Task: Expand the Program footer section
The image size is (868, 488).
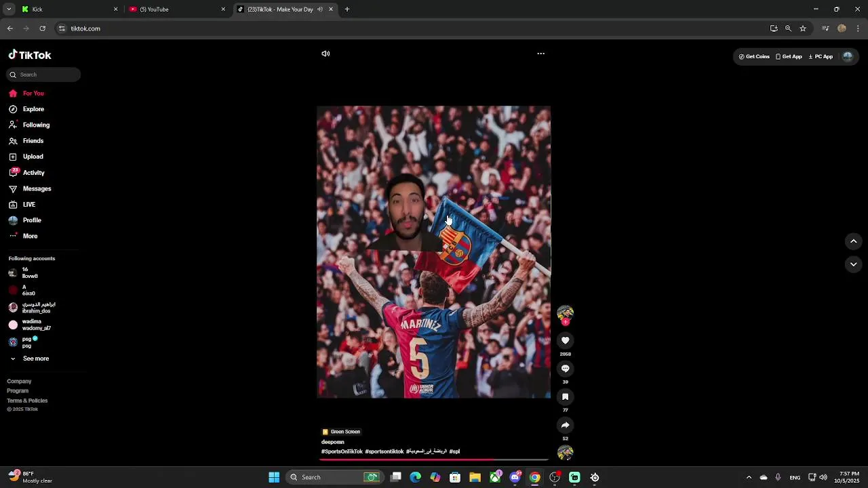Action: (x=18, y=391)
